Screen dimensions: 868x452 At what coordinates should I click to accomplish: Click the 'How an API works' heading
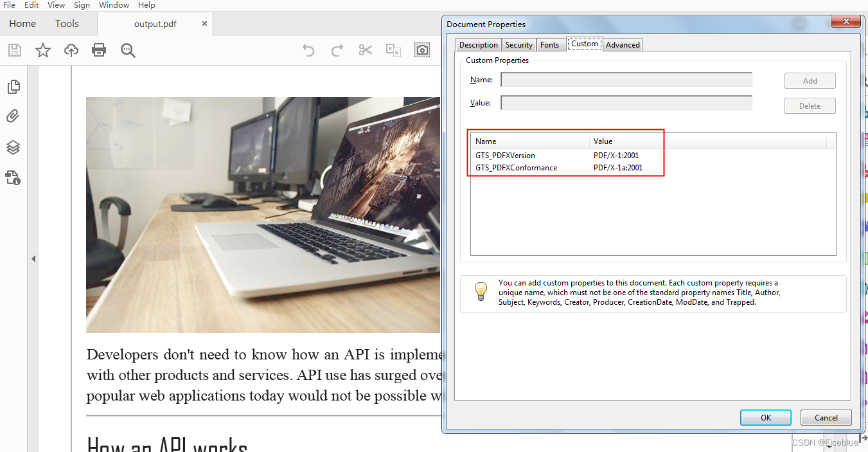[167, 445]
